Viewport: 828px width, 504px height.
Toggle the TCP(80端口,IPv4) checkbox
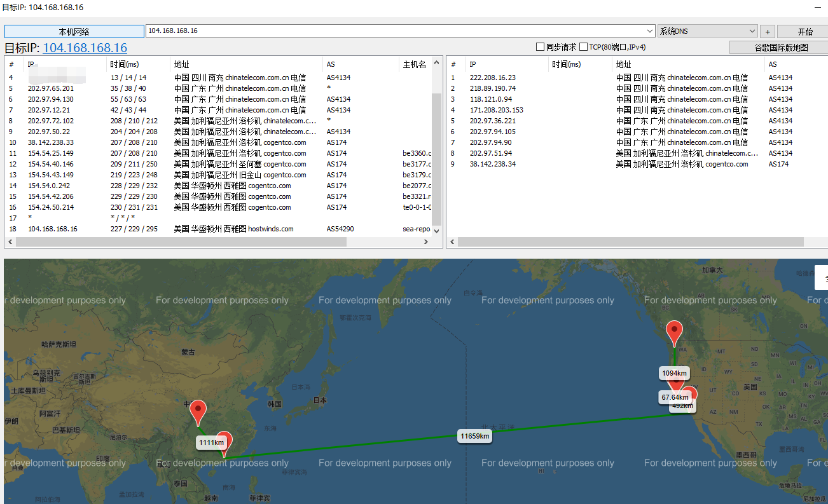[x=583, y=47]
